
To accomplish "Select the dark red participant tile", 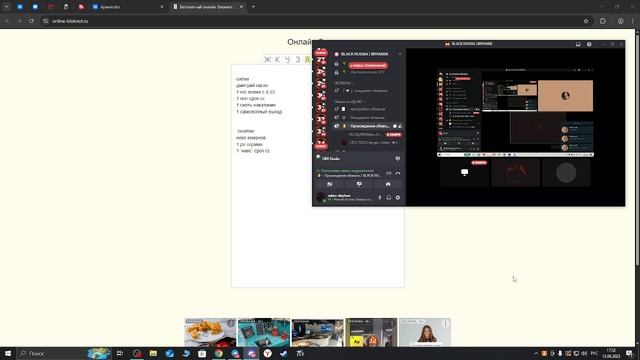I will [x=516, y=173].
